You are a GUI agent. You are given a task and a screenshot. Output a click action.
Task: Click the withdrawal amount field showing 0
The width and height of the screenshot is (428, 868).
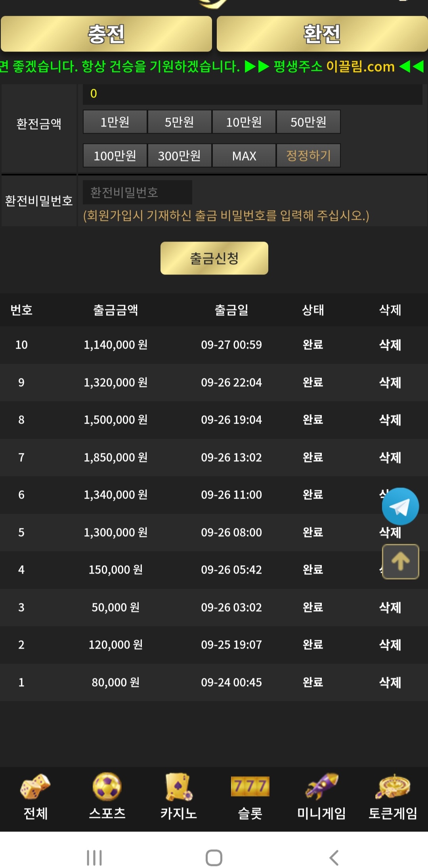point(252,94)
